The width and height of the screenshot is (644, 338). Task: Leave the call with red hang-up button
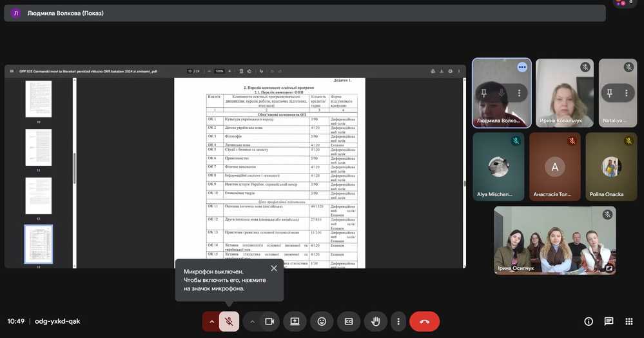click(x=424, y=321)
